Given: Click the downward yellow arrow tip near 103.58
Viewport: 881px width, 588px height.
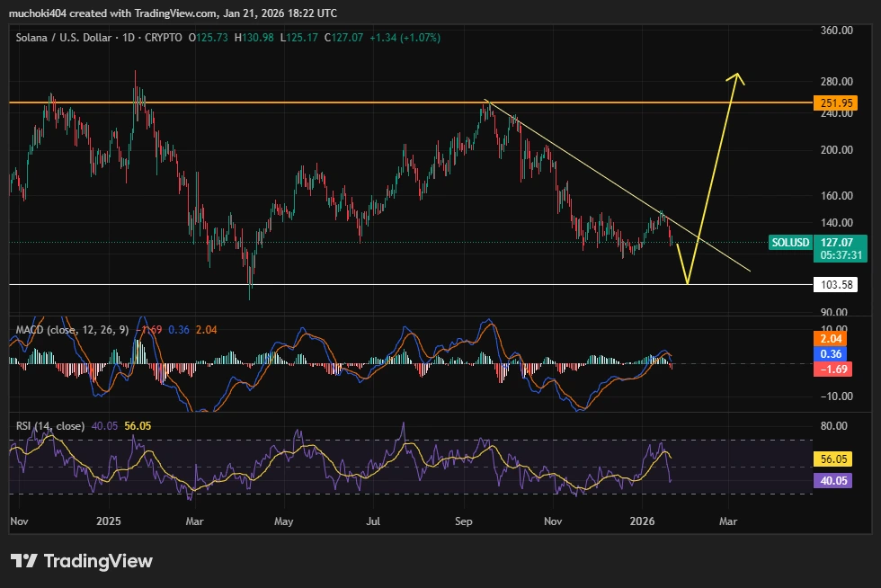Looking at the screenshot, I should pos(687,281).
